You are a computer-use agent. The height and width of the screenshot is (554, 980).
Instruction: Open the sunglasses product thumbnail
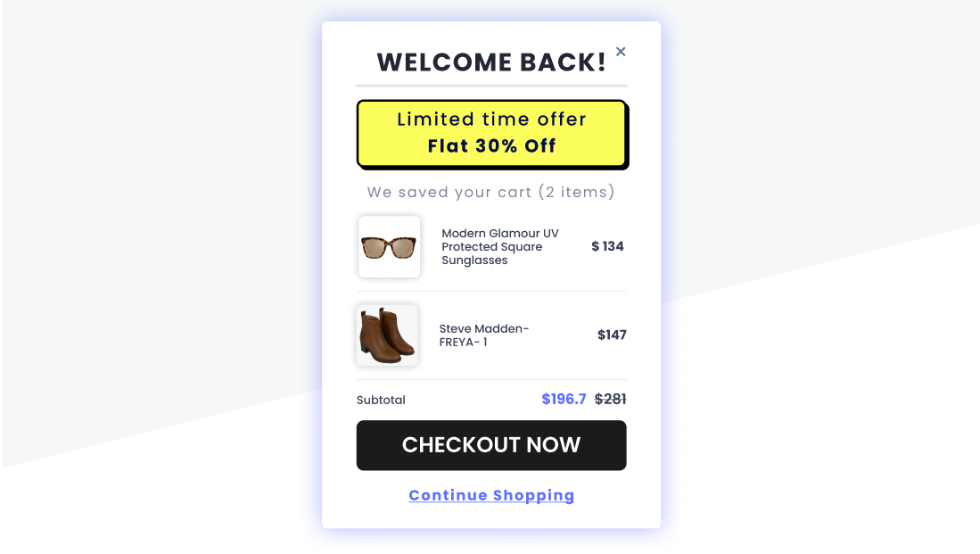click(390, 247)
